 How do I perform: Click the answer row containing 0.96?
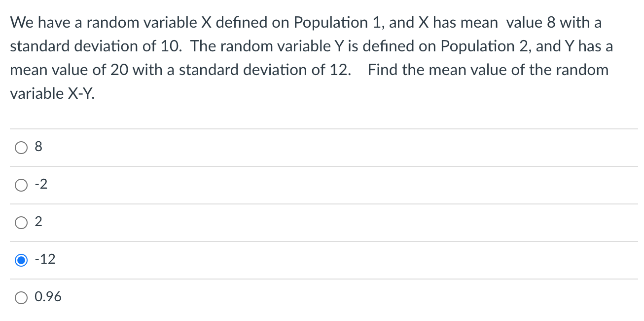pyautogui.click(x=197, y=297)
